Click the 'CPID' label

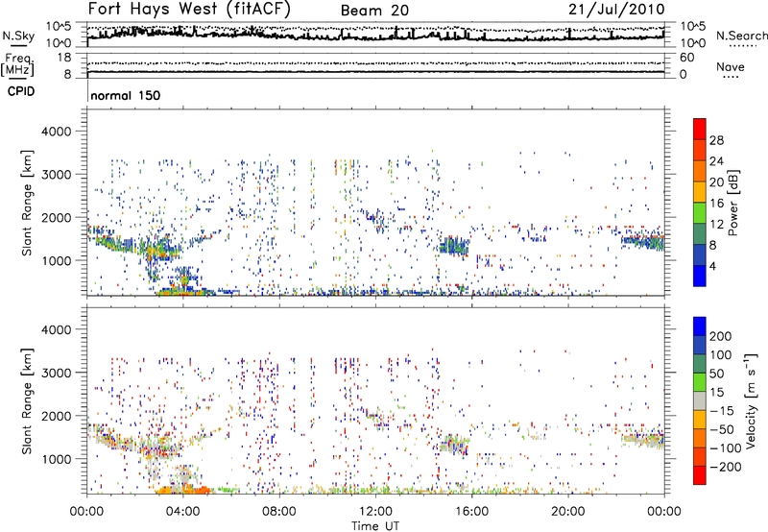(21, 91)
